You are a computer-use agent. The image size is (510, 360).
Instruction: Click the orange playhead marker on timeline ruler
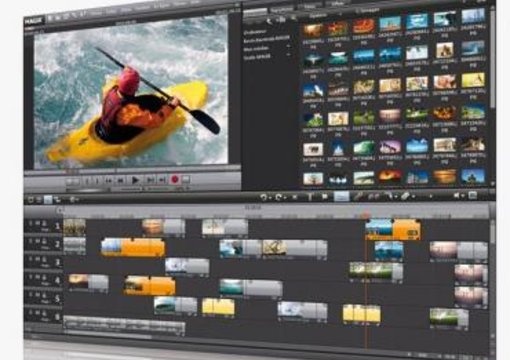coord(366,215)
